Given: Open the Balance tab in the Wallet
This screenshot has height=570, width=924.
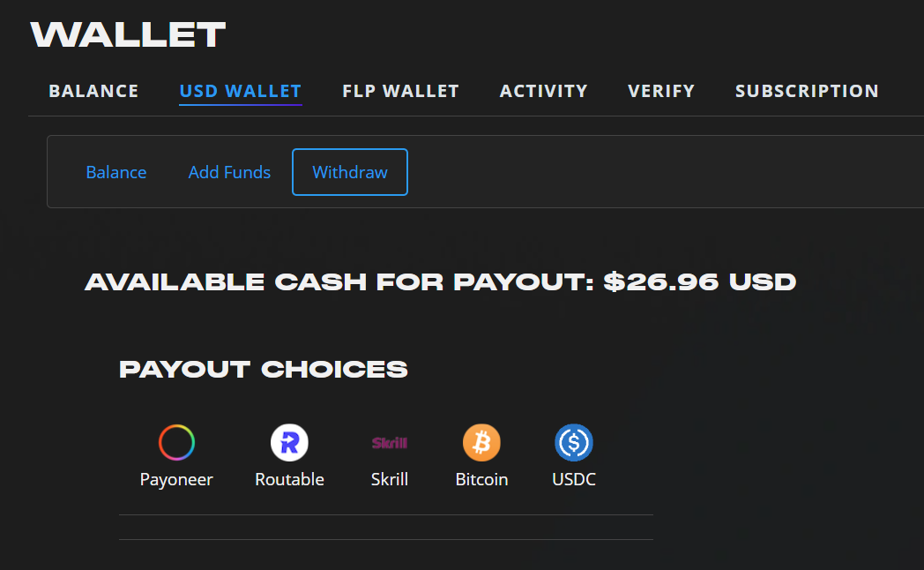Looking at the screenshot, I should (x=93, y=91).
